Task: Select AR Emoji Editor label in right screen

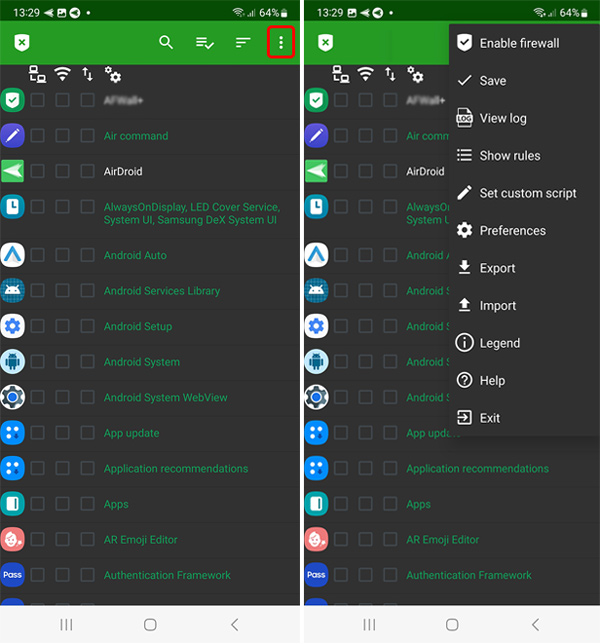Action: click(443, 540)
